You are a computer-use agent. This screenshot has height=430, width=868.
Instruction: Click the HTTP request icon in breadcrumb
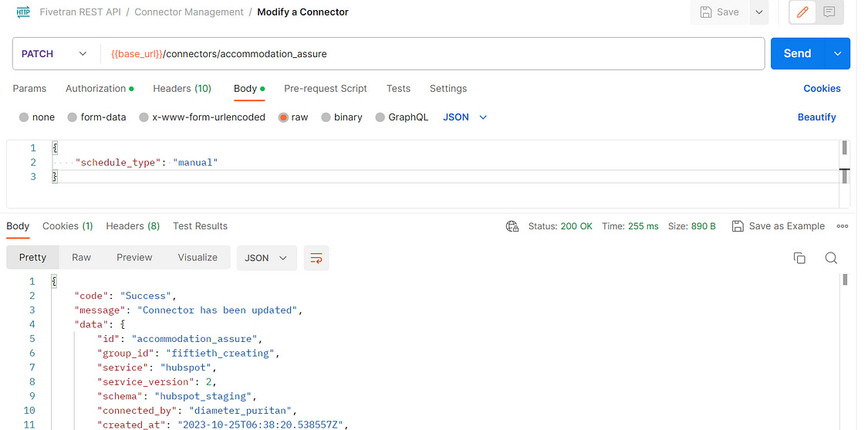[x=24, y=12]
